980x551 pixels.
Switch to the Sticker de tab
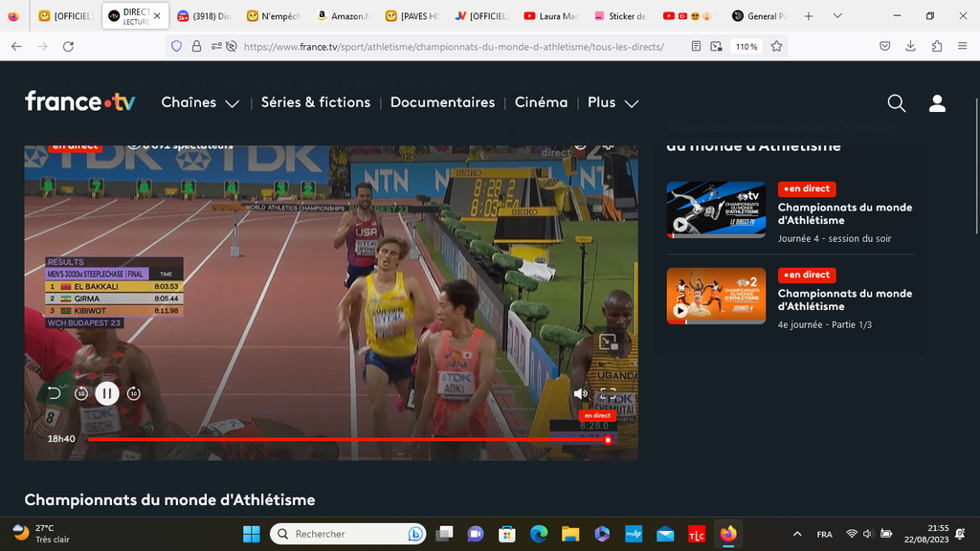point(621,16)
